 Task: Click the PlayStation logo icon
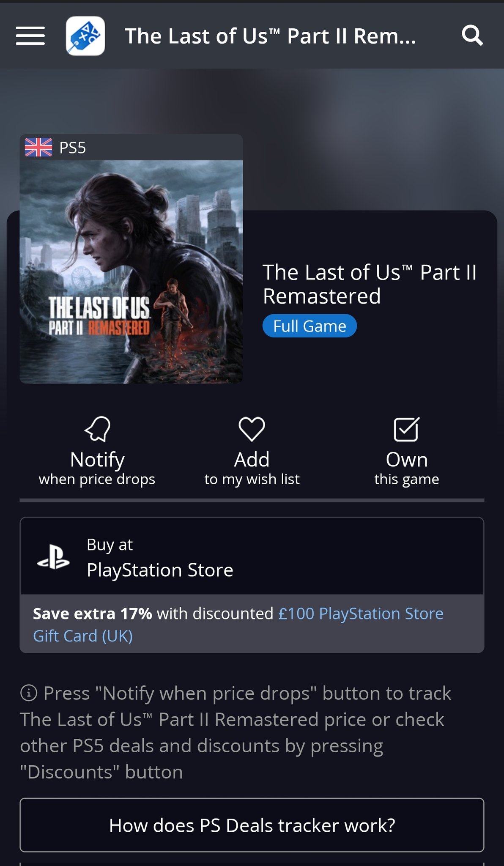(x=53, y=557)
